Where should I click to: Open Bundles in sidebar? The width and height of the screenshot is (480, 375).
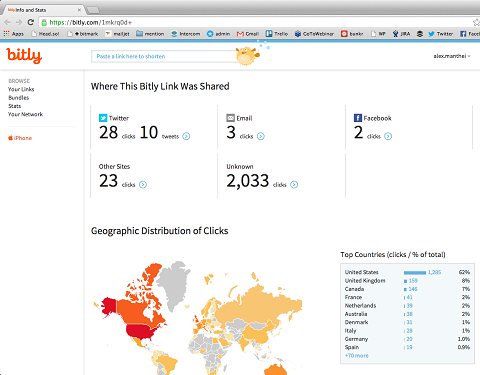[x=19, y=98]
